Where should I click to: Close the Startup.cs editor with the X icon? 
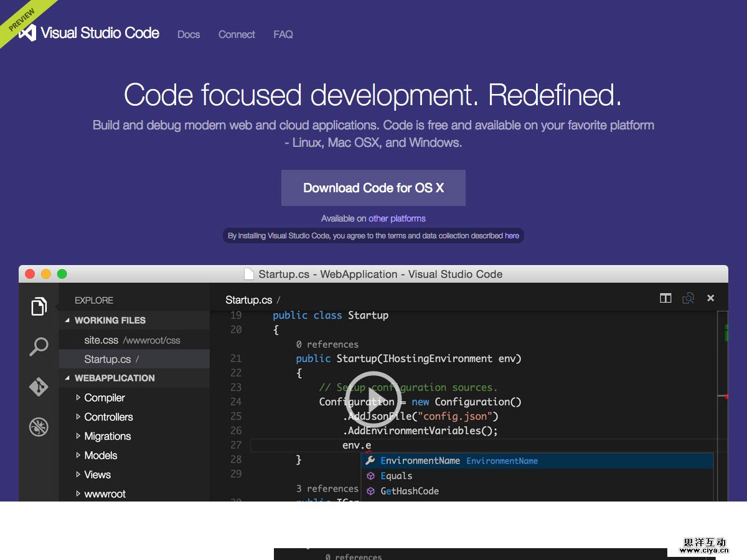click(710, 299)
